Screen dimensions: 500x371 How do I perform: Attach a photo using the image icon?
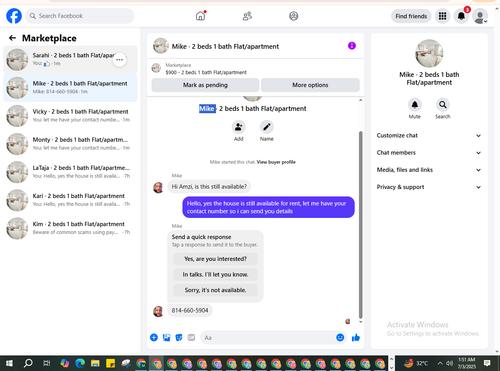click(166, 337)
